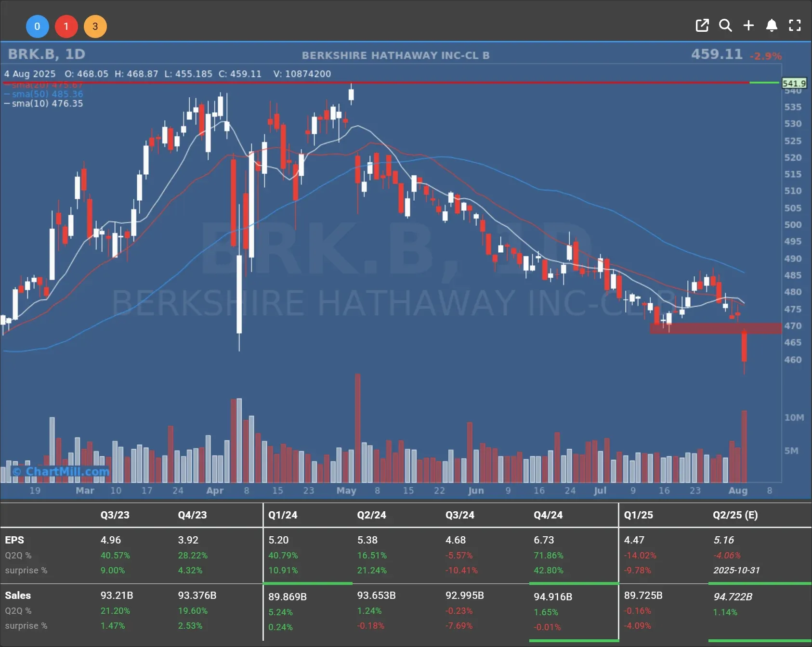Screen dimensions: 812x647
Task: Select the Q1/25 column header
Action: coord(639,515)
